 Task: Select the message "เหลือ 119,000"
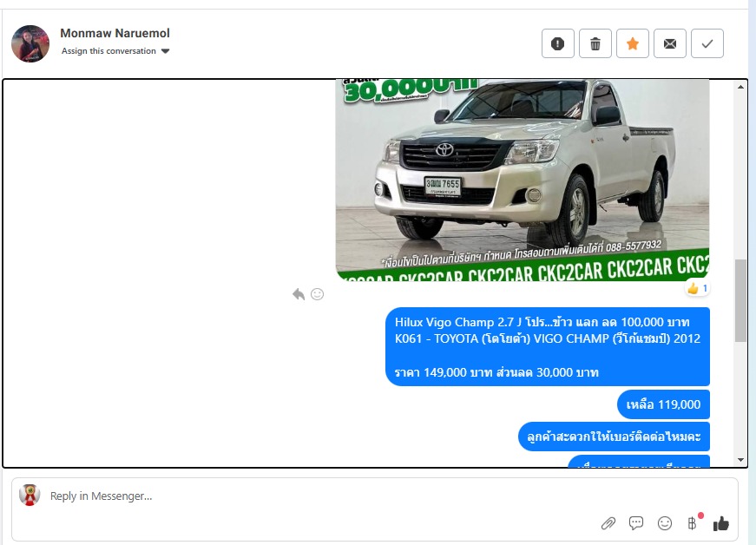[x=663, y=404]
